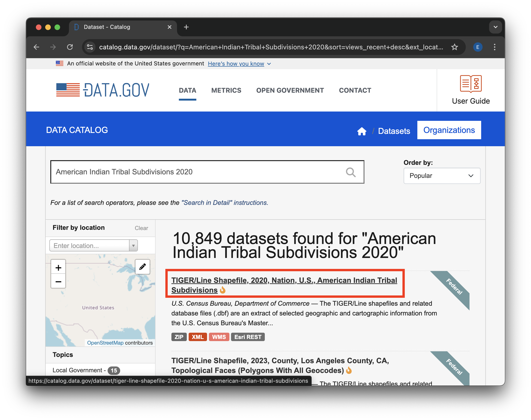Click the WMS format badge
Viewport: 531px width, 420px height.
[219, 337]
